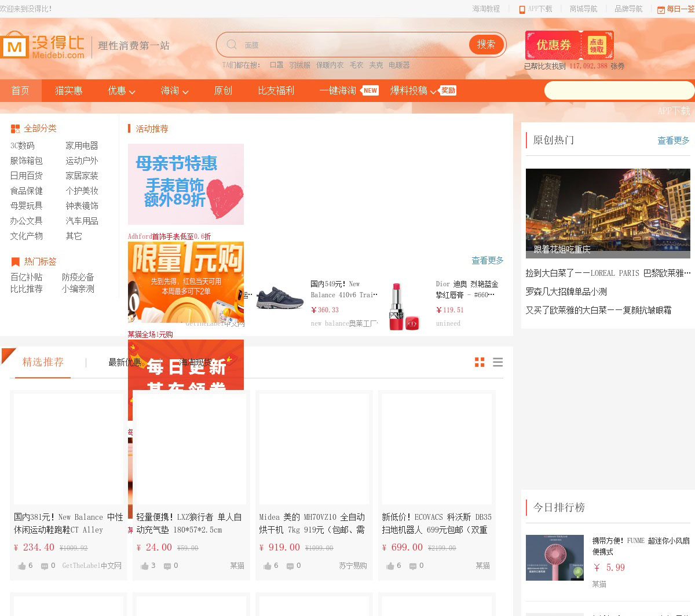Expand the 爆料投稿 dropdown menu
This screenshot has width=695, height=616.
click(413, 91)
